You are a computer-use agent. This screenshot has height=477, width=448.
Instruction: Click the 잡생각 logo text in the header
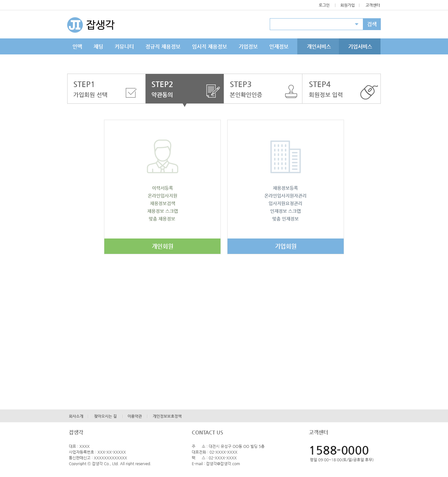point(100,25)
